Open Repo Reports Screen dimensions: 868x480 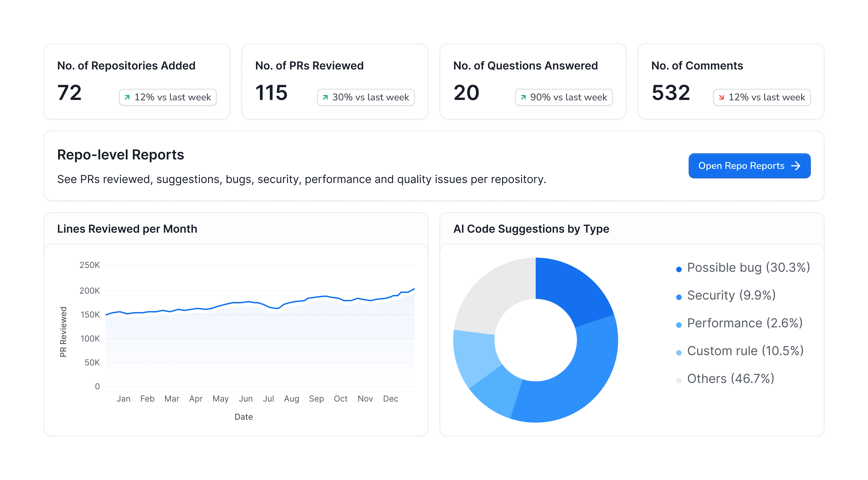coord(749,165)
